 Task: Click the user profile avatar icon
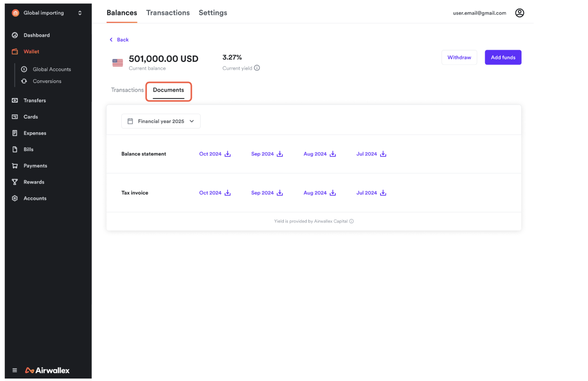520,13
